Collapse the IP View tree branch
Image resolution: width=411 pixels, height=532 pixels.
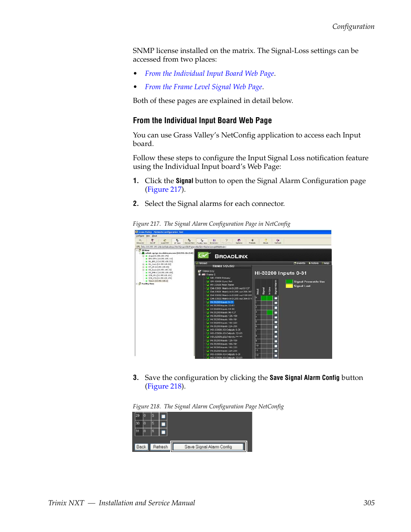[x=136, y=250]
